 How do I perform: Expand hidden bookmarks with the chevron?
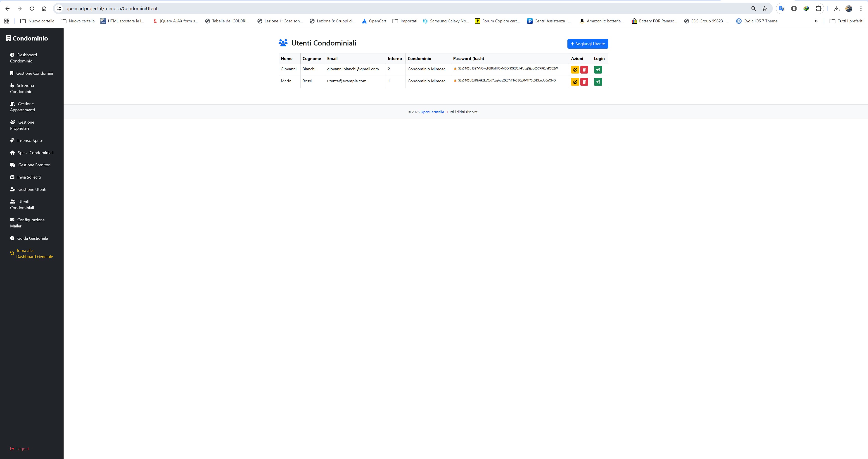[x=816, y=21]
